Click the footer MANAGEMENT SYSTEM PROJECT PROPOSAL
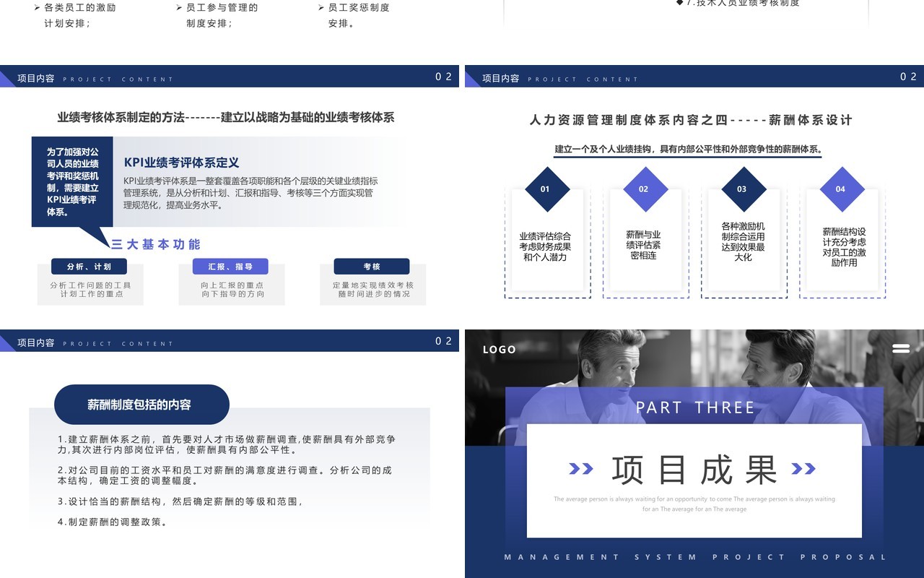The height and width of the screenshot is (578, 924). coord(694,557)
